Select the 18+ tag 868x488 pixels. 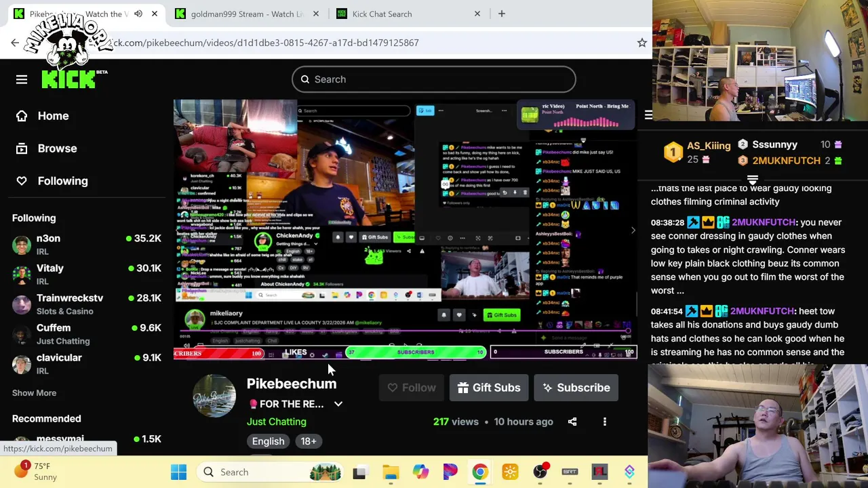tap(309, 441)
